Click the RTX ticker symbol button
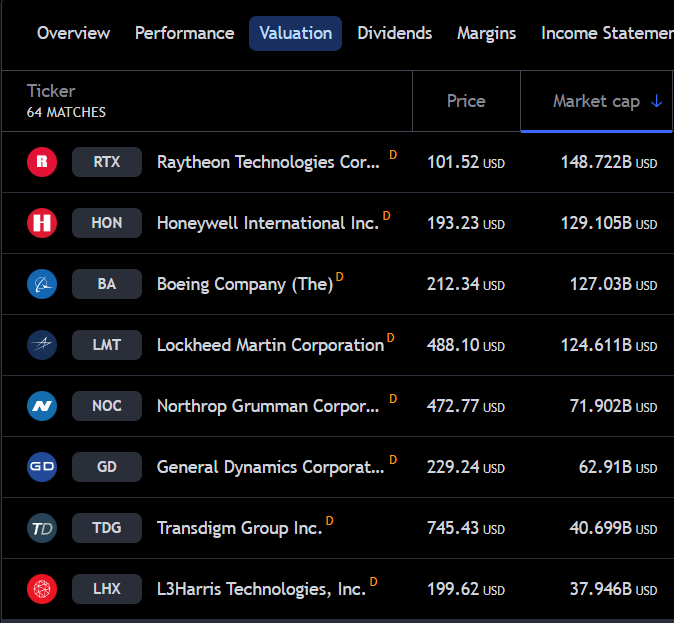Screen dimensions: 674x623 coord(106,162)
